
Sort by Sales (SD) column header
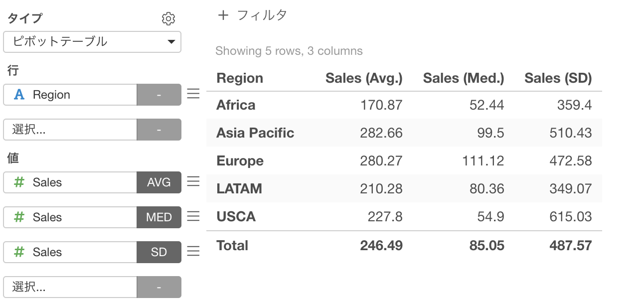pyautogui.click(x=558, y=78)
